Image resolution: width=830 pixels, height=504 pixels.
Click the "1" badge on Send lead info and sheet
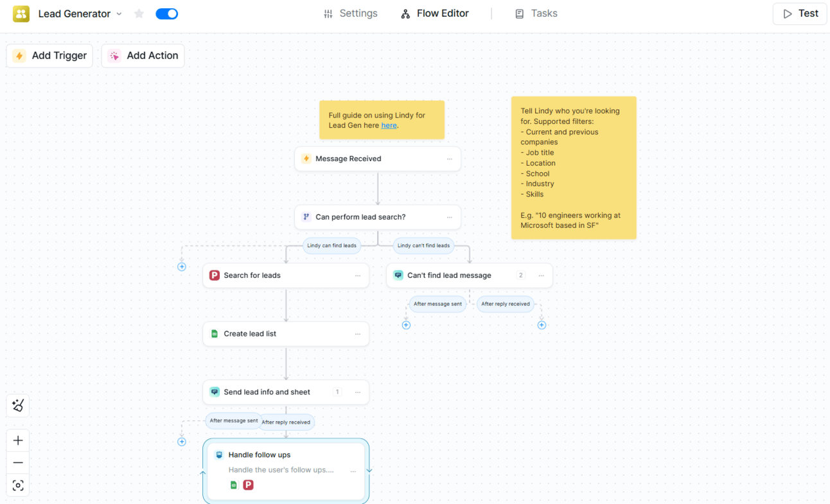click(x=337, y=392)
